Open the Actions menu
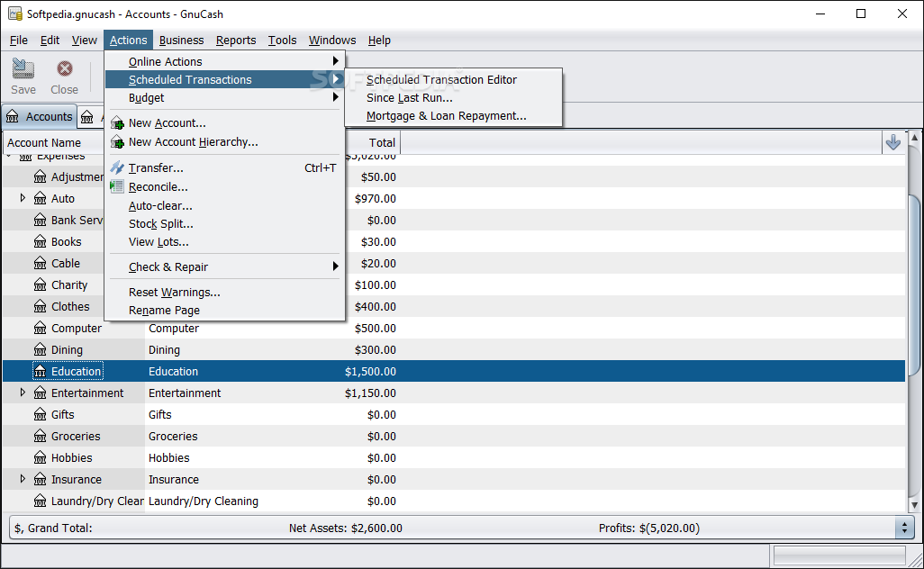The height and width of the screenshot is (569, 924). pyautogui.click(x=128, y=40)
